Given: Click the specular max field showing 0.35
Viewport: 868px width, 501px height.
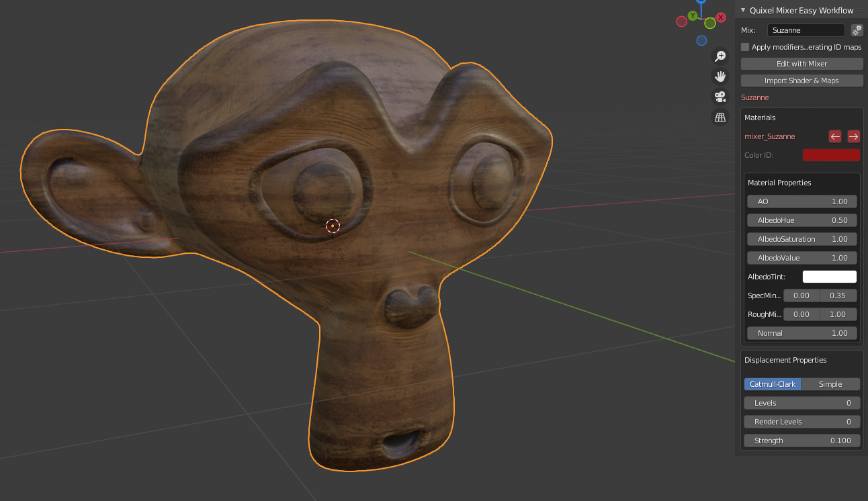Looking at the screenshot, I should [838, 295].
